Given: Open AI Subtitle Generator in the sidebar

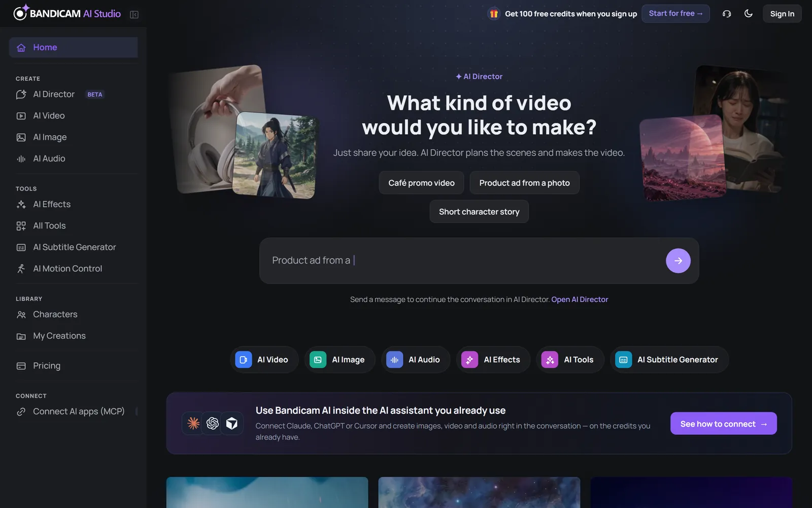Looking at the screenshot, I should click(74, 247).
